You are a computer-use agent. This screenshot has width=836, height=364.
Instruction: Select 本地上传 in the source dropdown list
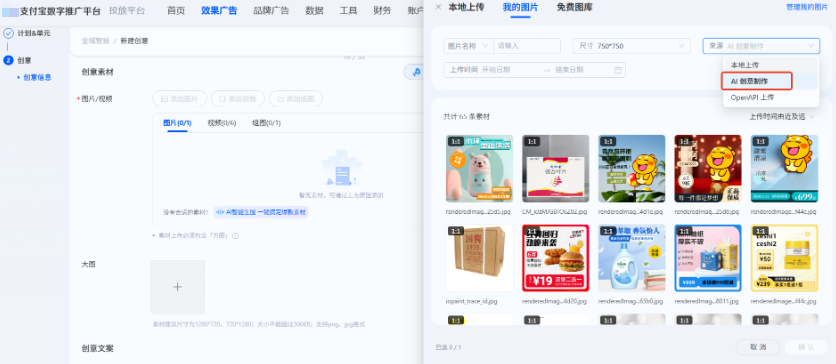(770, 65)
